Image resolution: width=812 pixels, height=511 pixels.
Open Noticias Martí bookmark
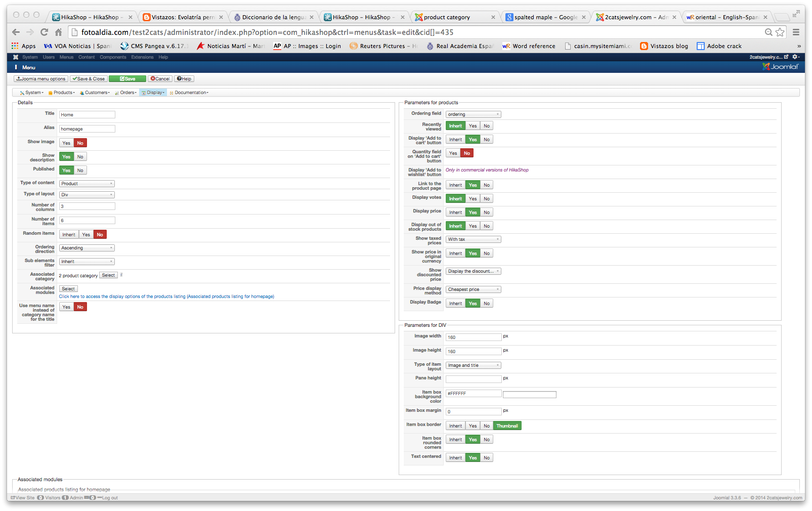coord(231,46)
